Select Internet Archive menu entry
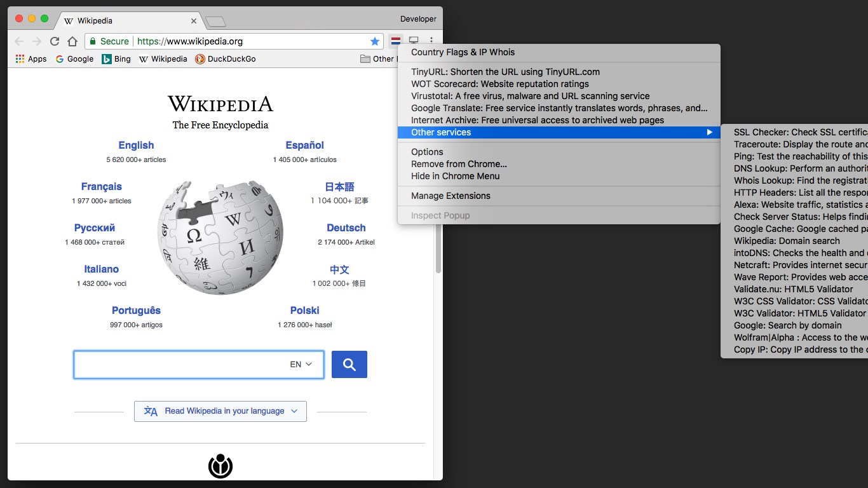 click(559, 120)
